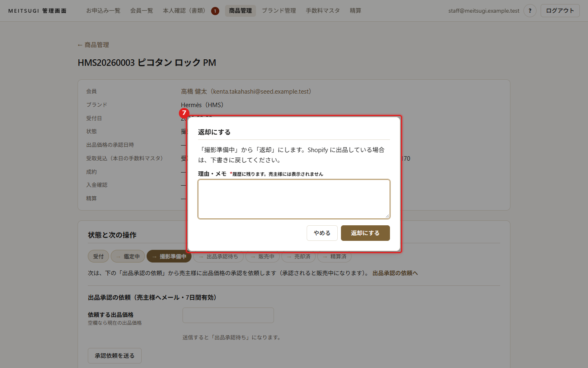Click the 入金確認 label
The width and height of the screenshot is (588, 368).
97,185
